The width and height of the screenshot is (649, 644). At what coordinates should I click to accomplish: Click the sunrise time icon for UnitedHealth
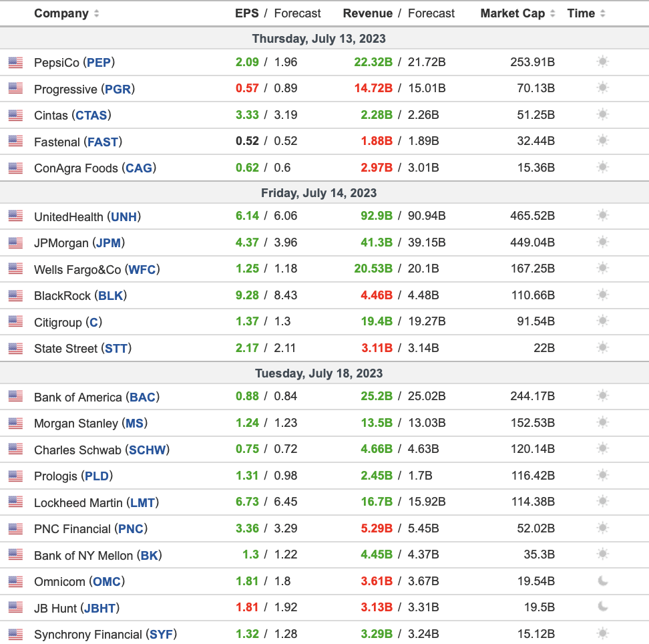pyautogui.click(x=602, y=215)
